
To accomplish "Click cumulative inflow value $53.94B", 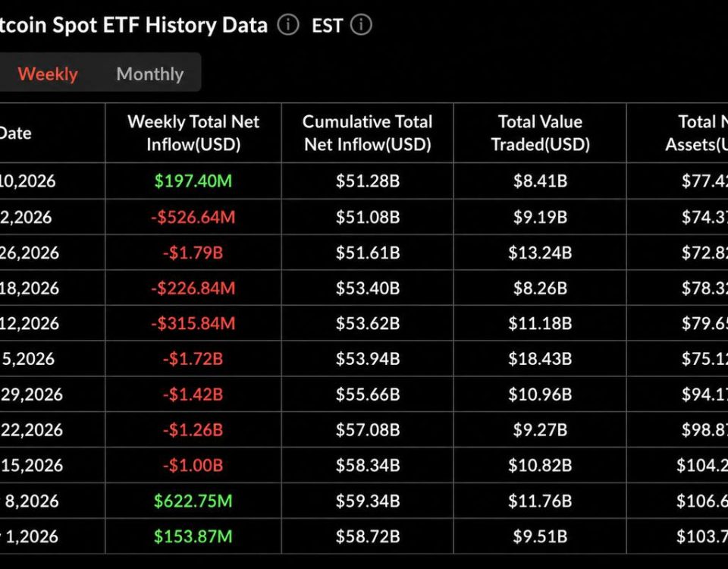I will 368,359.
